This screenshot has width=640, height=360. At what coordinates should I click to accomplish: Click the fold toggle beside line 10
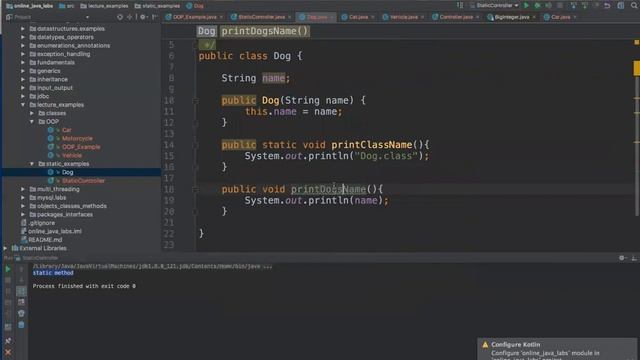pyautogui.click(x=196, y=100)
